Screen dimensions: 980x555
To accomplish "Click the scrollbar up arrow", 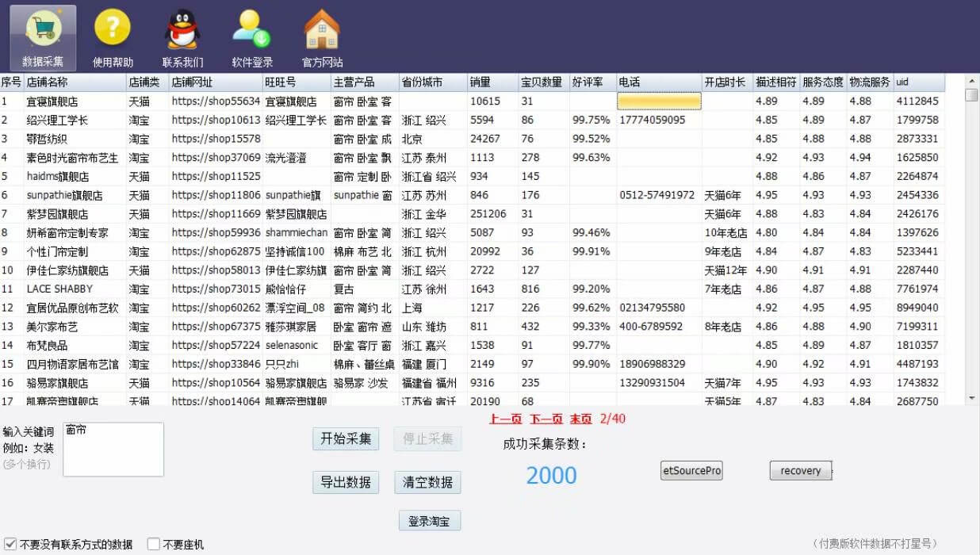I will 971,81.
